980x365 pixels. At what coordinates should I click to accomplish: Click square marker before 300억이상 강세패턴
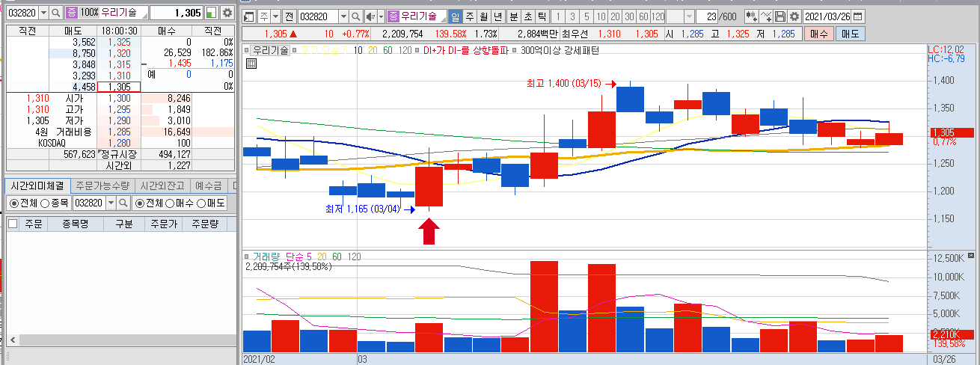[515, 50]
